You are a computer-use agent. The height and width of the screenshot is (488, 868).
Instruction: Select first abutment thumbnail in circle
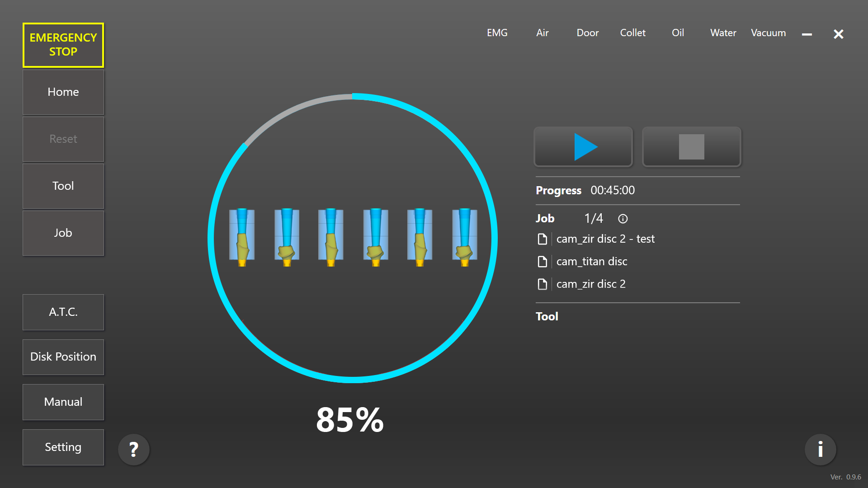point(242,237)
